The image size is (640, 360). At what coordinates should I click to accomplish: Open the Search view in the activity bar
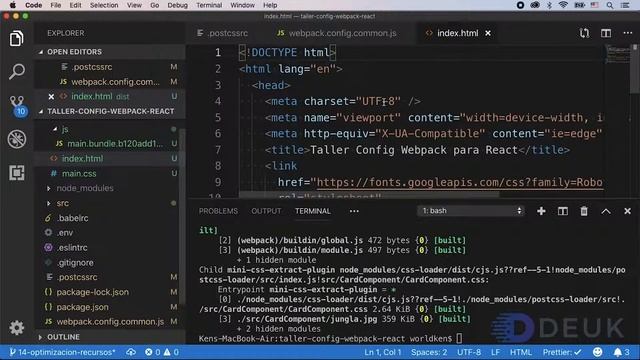(x=16, y=71)
